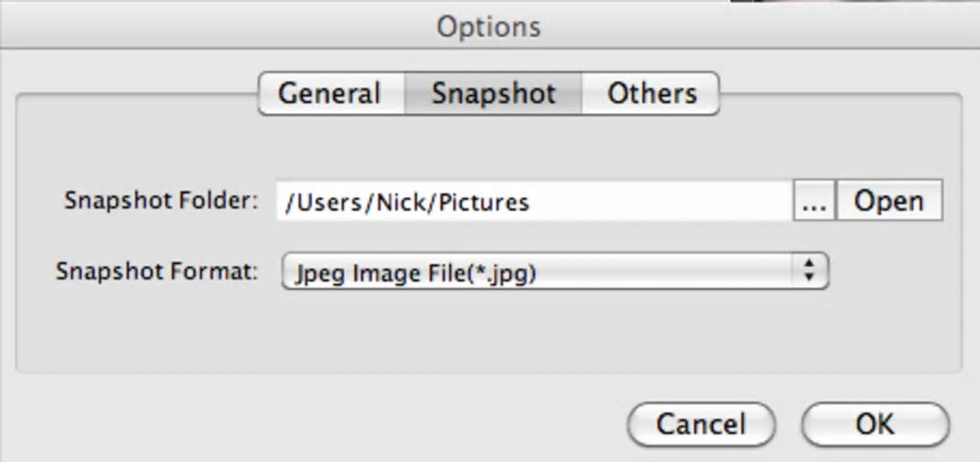Click the blank dialog area left of Cancel
Viewport: 980px width, 462px height.
(317, 423)
